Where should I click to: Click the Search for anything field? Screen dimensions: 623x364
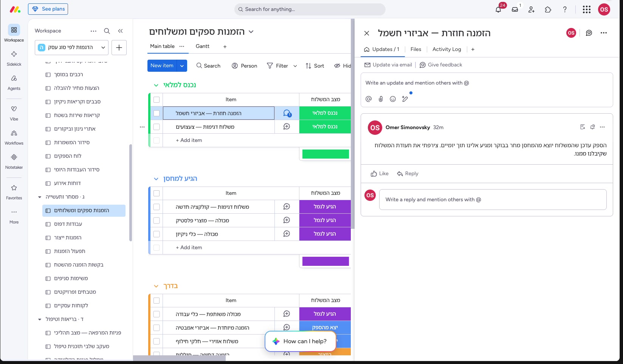point(310,9)
